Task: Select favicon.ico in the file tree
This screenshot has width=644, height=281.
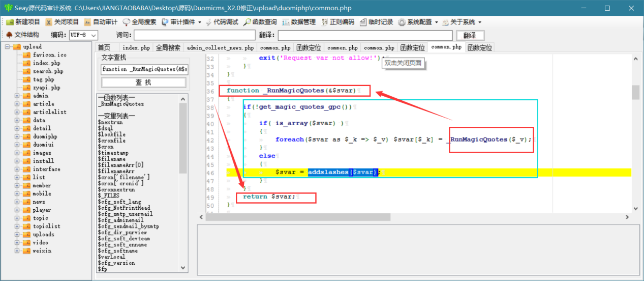Action: pos(50,55)
